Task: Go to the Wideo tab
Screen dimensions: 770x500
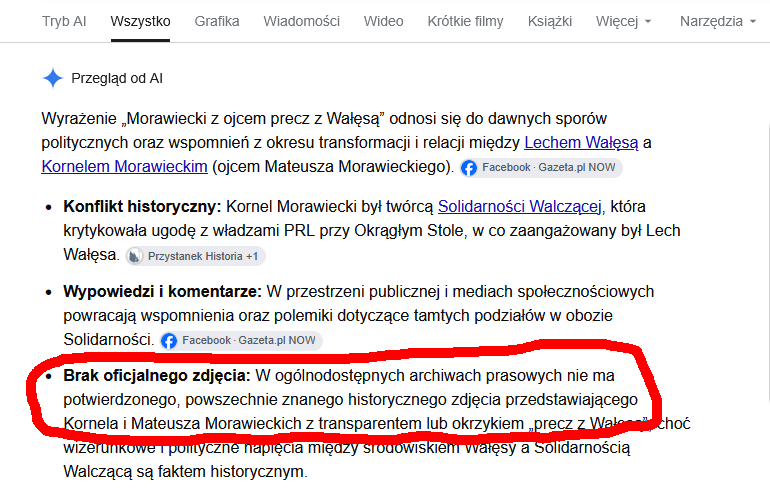Action: 384,21
